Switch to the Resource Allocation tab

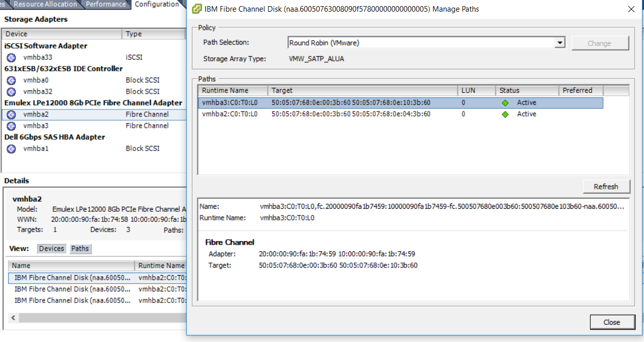pos(46,4)
